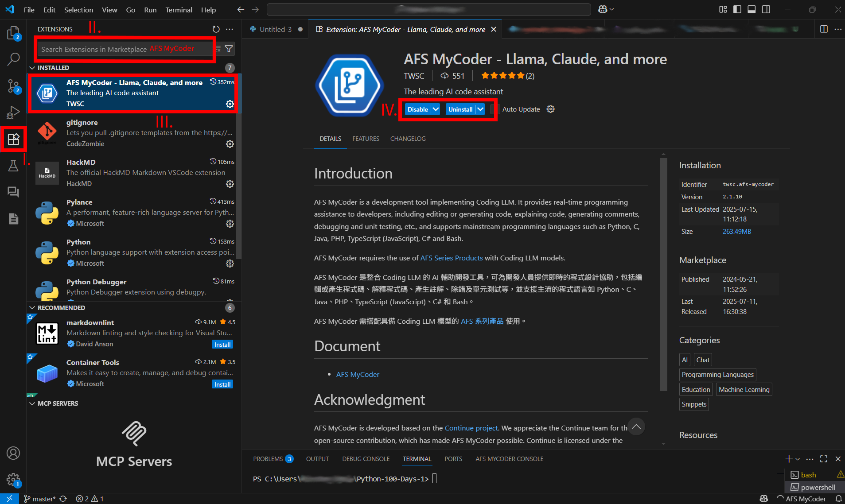This screenshot has width=845, height=504.
Task: Open the Terminal menu
Action: tap(179, 10)
